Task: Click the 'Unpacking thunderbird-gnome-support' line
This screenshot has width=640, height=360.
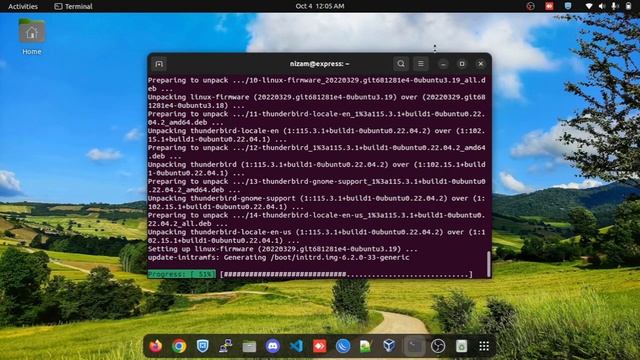Action: click(x=317, y=202)
